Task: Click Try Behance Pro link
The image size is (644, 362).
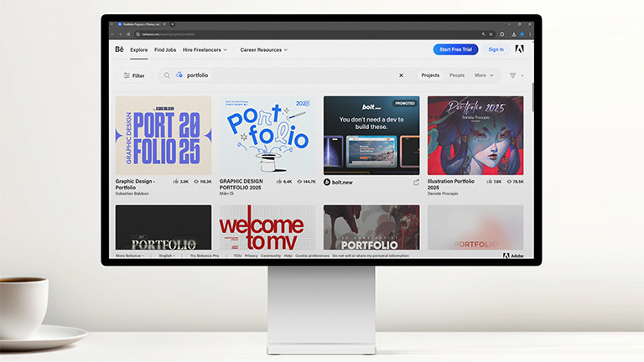Action: (204, 256)
